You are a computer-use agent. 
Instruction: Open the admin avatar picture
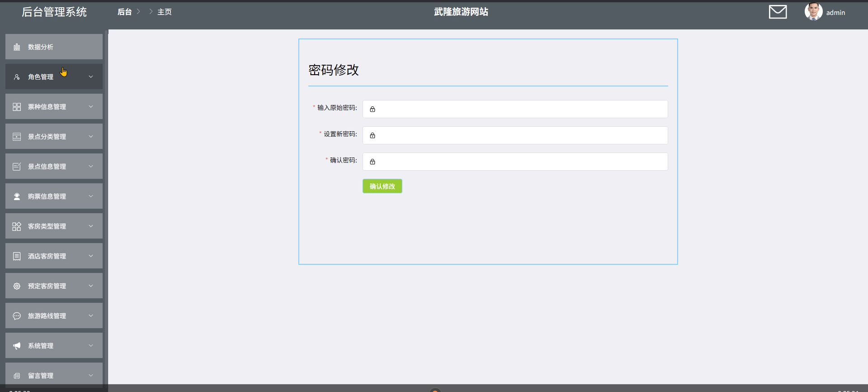click(x=813, y=12)
